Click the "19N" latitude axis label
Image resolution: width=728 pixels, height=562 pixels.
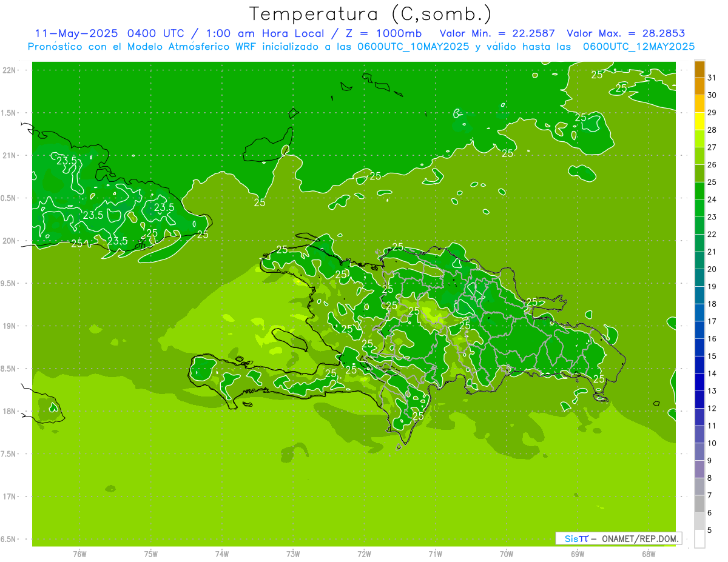tap(9, 326)
